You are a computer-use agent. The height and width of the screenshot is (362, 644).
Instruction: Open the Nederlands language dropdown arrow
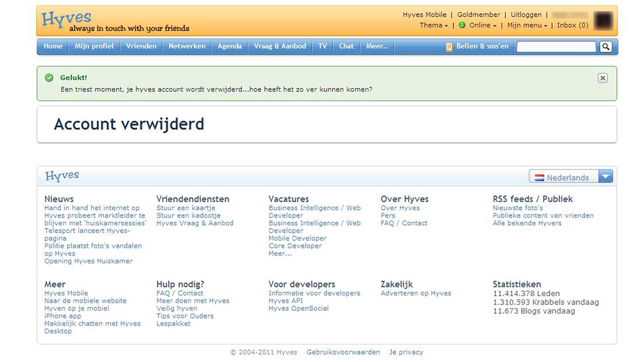(605, 176)
